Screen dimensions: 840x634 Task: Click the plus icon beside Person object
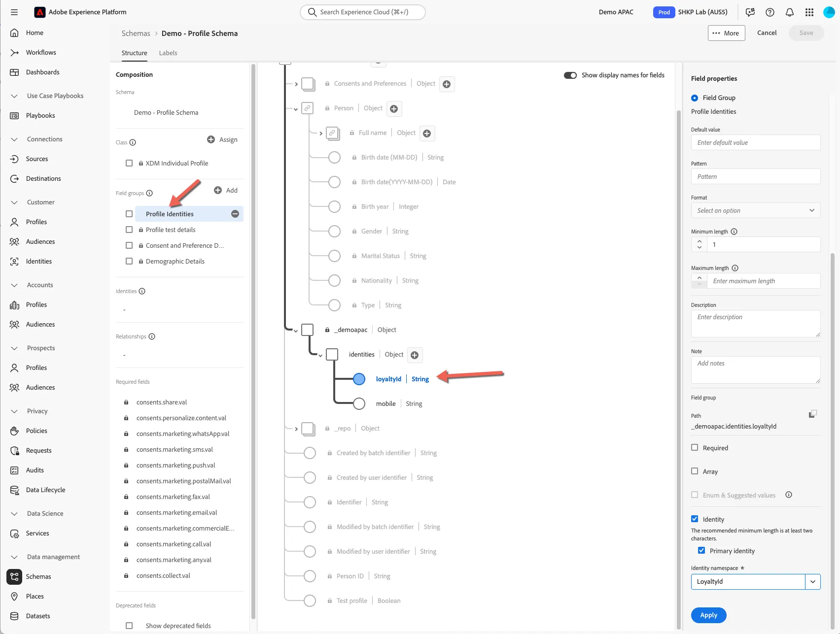click(394, 109)
